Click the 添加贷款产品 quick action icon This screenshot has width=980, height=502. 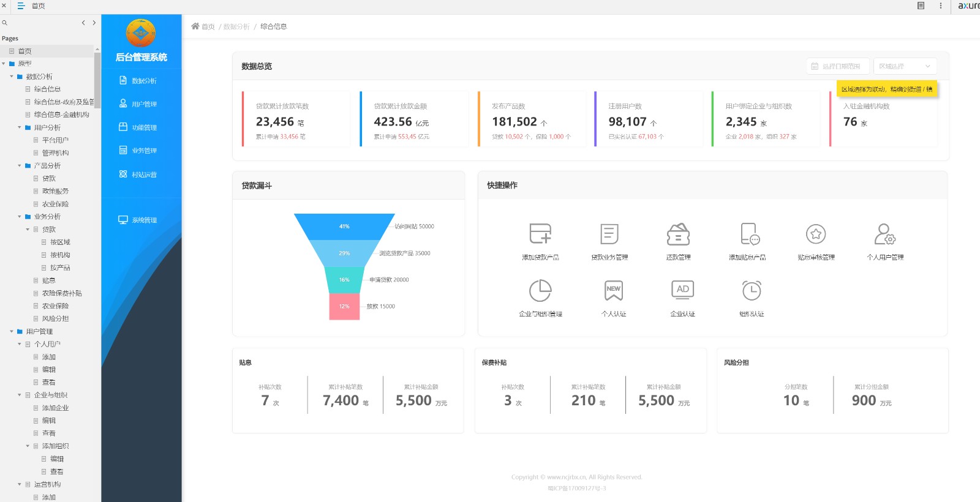(540, 234)
